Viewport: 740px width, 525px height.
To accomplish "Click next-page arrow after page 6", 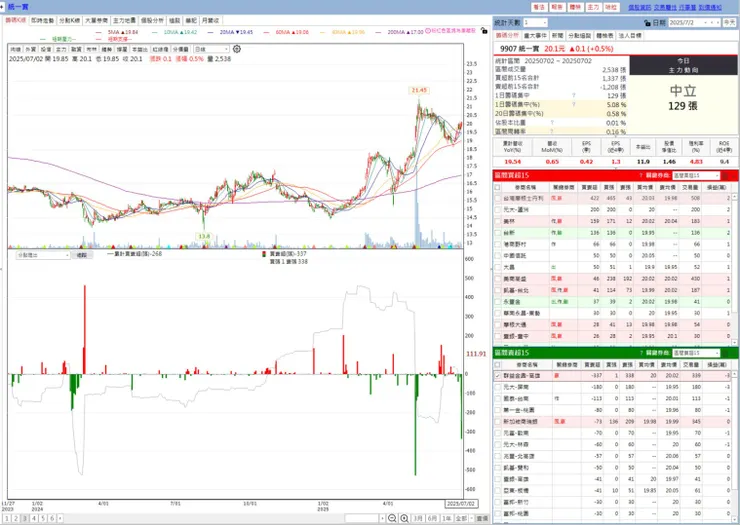I will point(60,518).
